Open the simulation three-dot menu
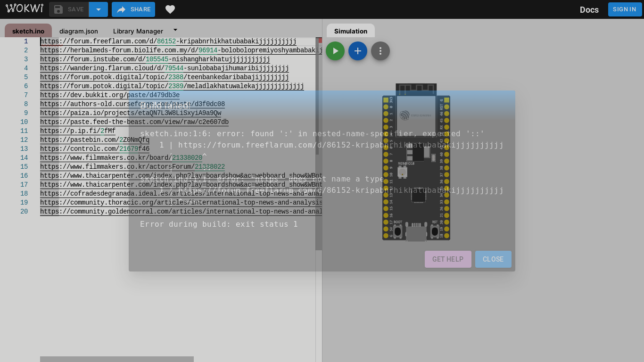Image resolution: width=644 pixels, height=362 pixels. 380,51
